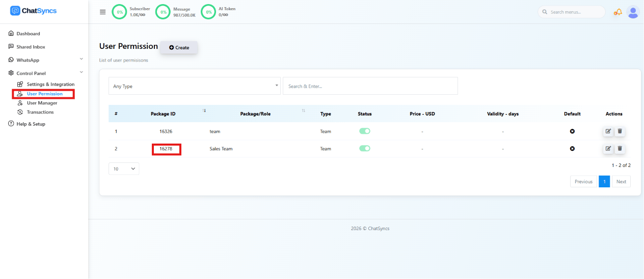Click the Sales Team role name
Image resolution: width=644 pixels, height=279 pixels.
[221, 149]
